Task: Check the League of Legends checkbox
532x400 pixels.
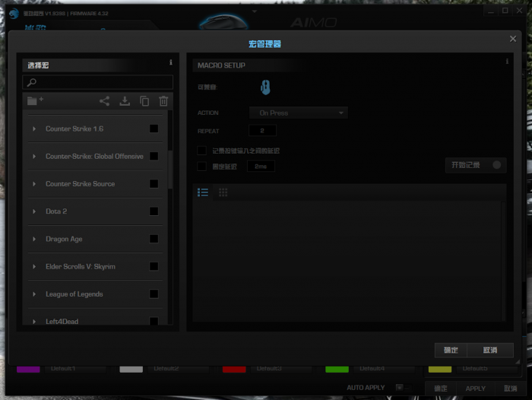Action: tap(154, 294)
